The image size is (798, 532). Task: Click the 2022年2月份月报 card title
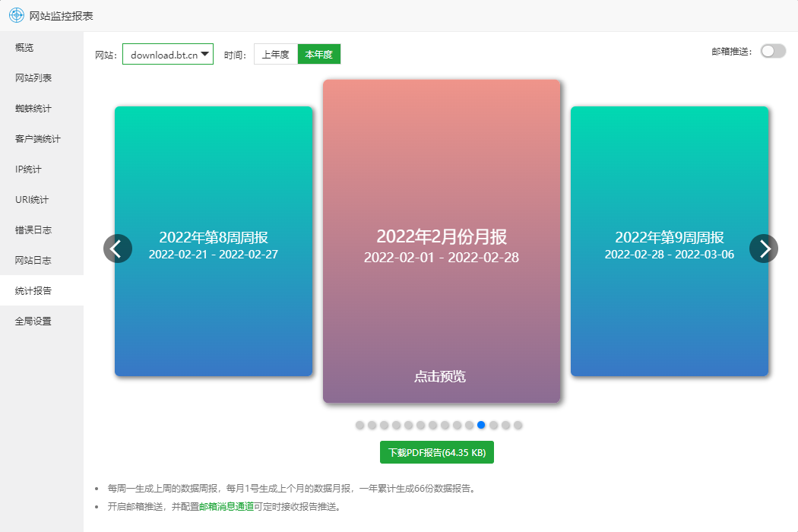point(442,236)
